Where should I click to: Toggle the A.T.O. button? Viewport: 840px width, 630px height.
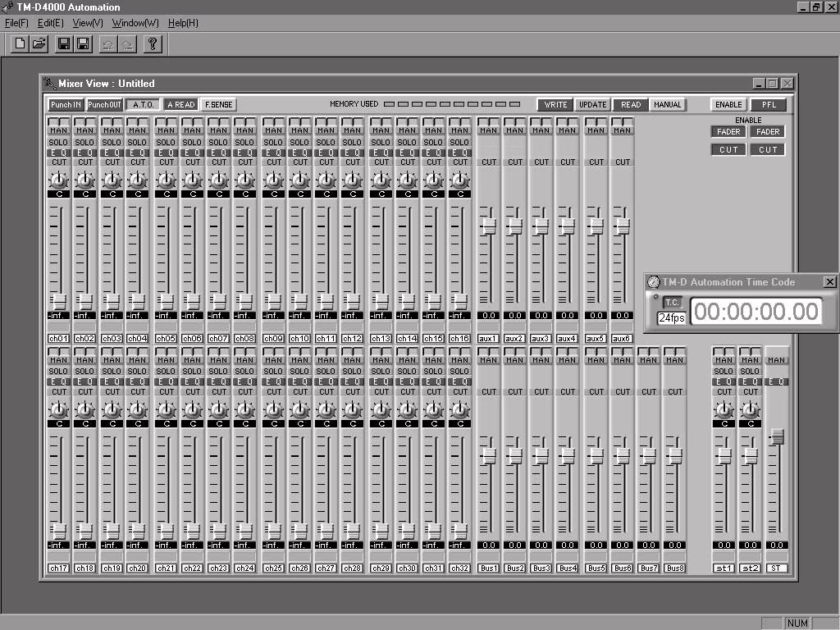(x=143, y=104)
